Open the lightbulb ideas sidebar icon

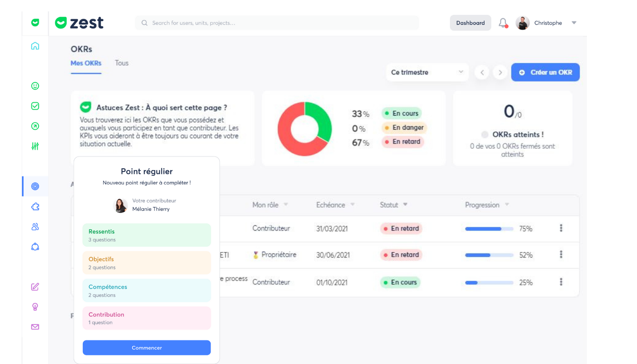(x=35, y=307)
